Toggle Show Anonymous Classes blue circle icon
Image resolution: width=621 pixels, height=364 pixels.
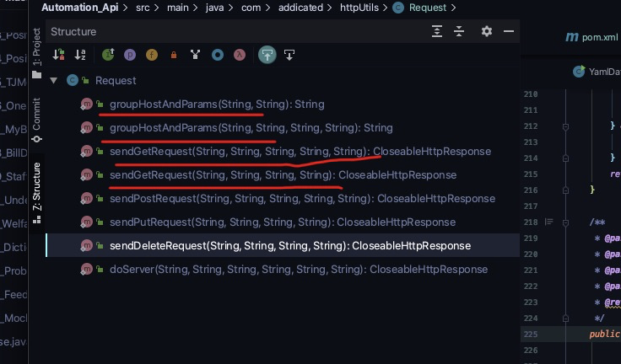pyautogui.click(x=218, y=55)
